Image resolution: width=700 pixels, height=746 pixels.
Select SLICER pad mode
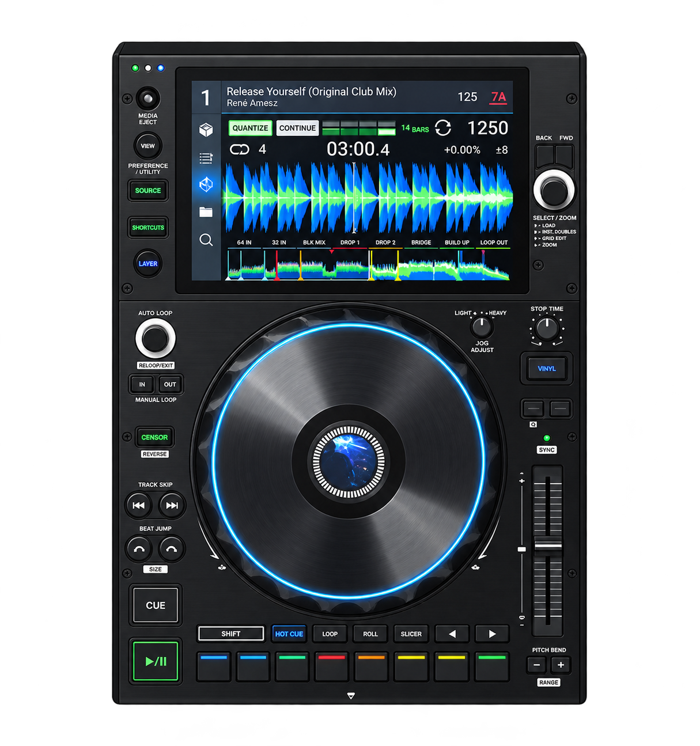click(x=411, y=634)
